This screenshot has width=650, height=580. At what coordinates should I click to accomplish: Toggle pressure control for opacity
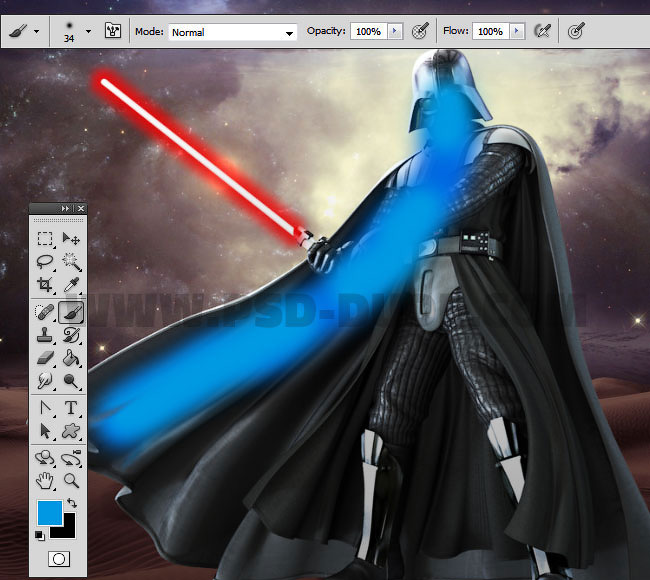(420, 31)
